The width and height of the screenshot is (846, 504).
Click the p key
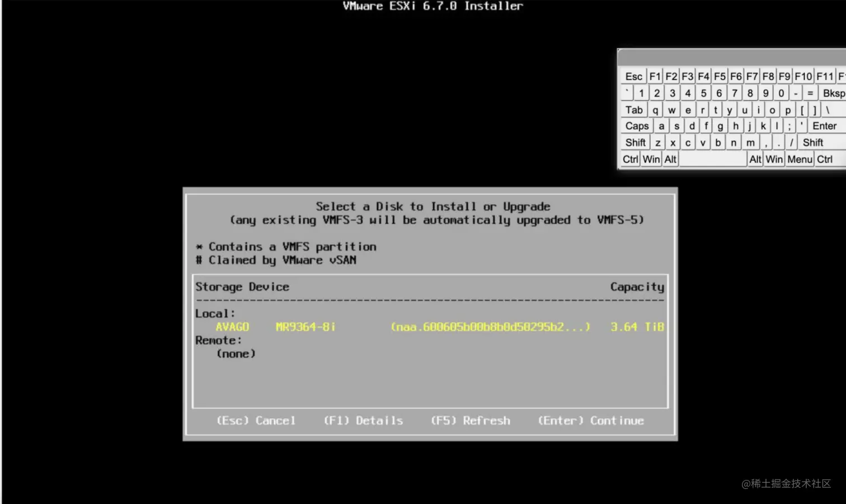click(788, 110)
